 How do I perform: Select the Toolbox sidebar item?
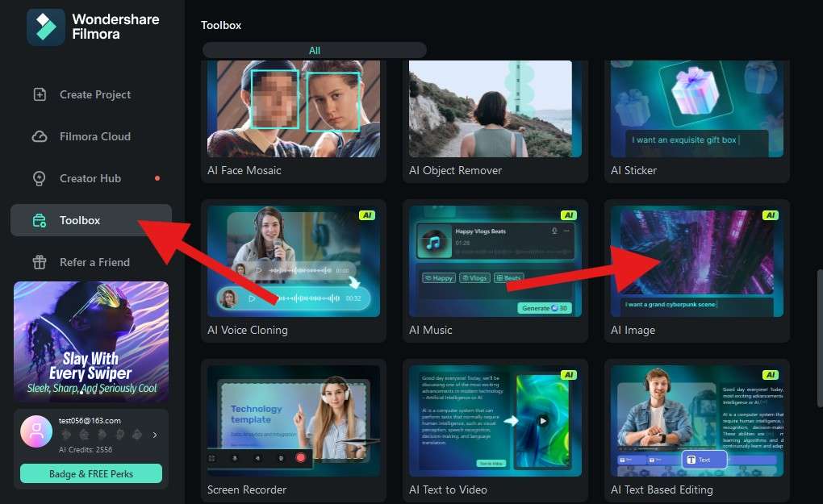click(91, 220)
